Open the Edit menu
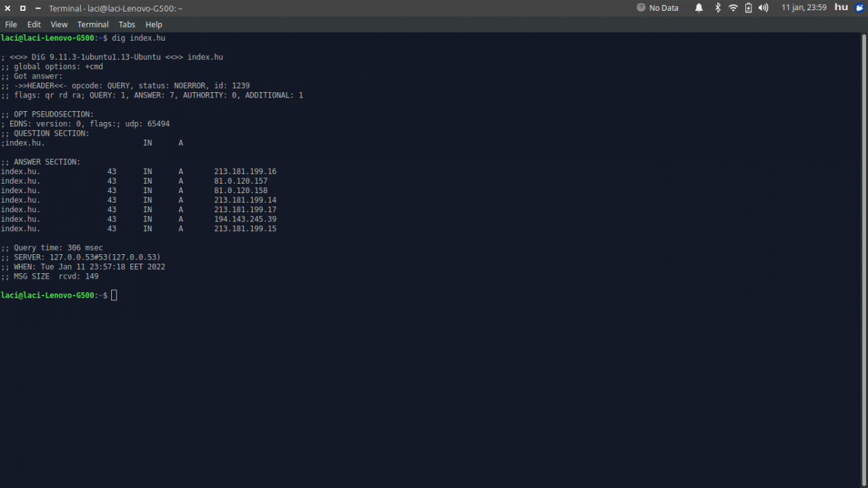The image size is (868, 488). point(34,24)
